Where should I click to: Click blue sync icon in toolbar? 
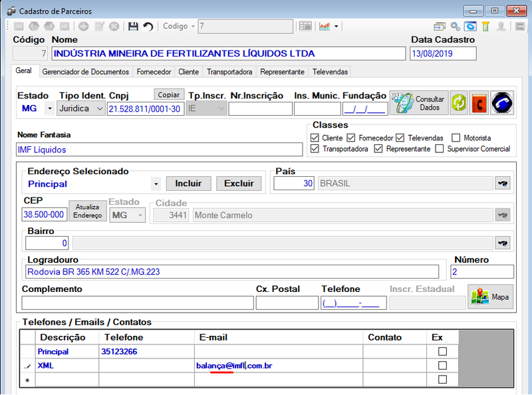click(471, 26)
